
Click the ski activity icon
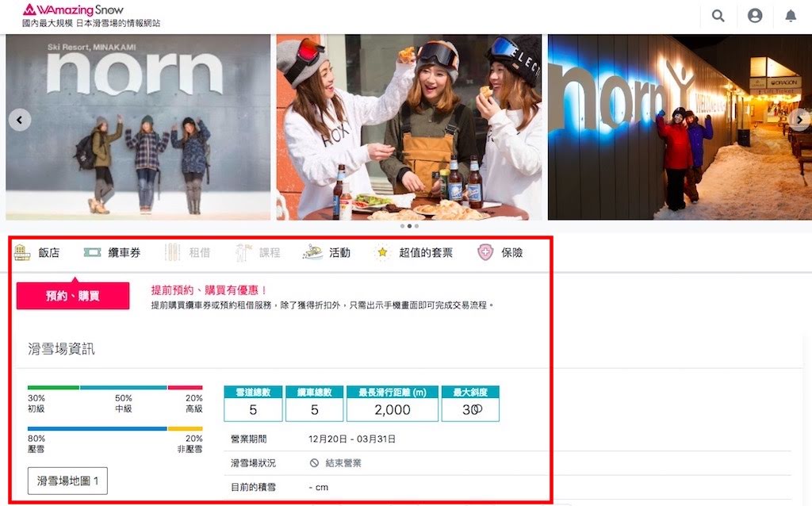[312, 252]
